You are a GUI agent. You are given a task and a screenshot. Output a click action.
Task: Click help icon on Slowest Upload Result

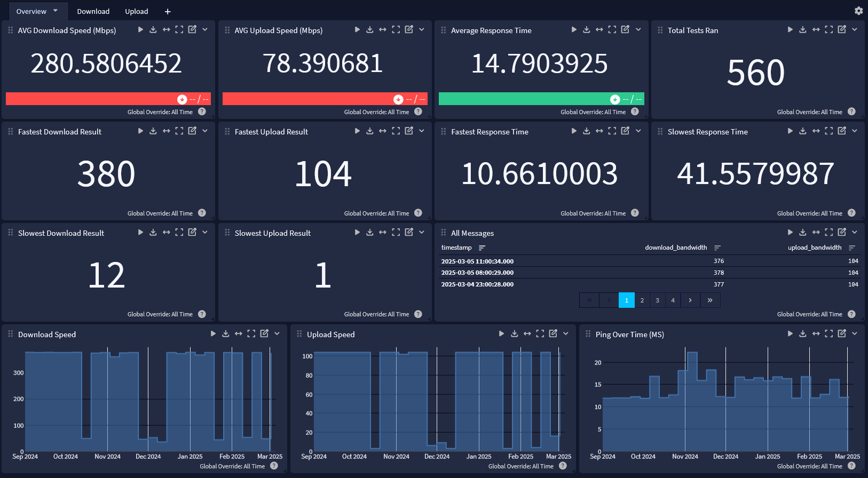point(418,314)
